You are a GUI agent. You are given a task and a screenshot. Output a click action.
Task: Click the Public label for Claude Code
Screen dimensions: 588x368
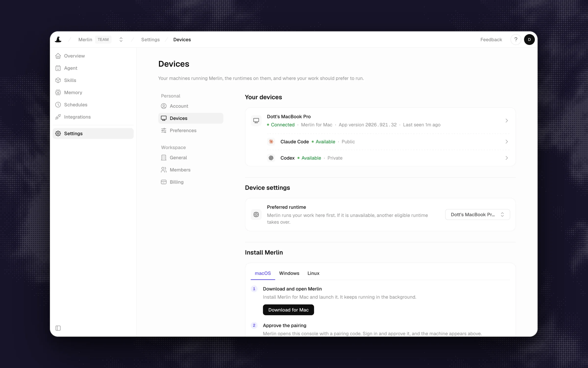coord(348,142)
